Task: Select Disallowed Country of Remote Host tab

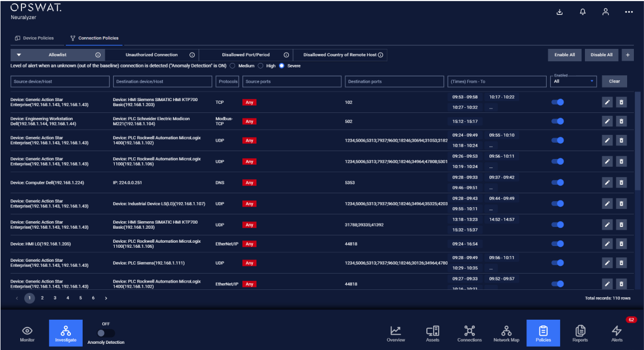Action: (340, 55)
